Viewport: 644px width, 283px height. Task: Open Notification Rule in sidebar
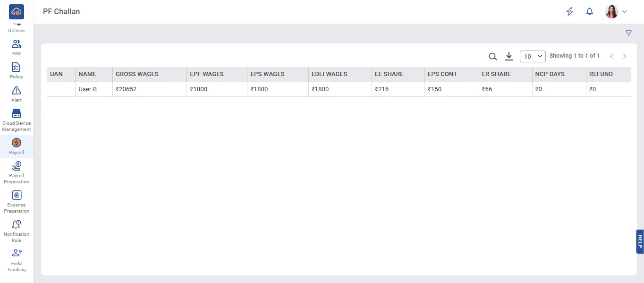[17, 231]
